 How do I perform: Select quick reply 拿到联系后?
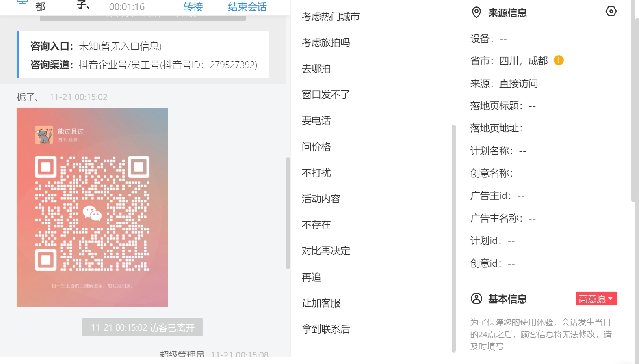click(x=326, y=329)
